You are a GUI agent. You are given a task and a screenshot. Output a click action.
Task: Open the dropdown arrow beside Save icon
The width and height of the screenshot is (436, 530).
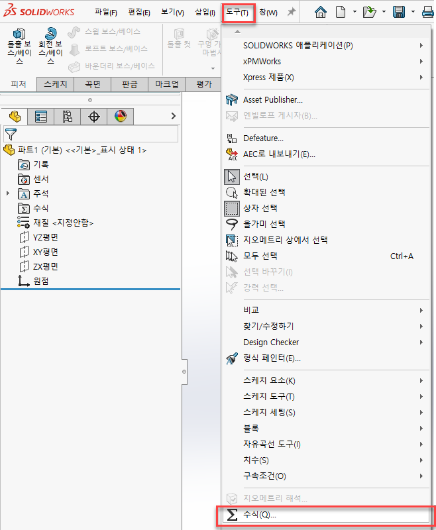(x=413, y=12)
